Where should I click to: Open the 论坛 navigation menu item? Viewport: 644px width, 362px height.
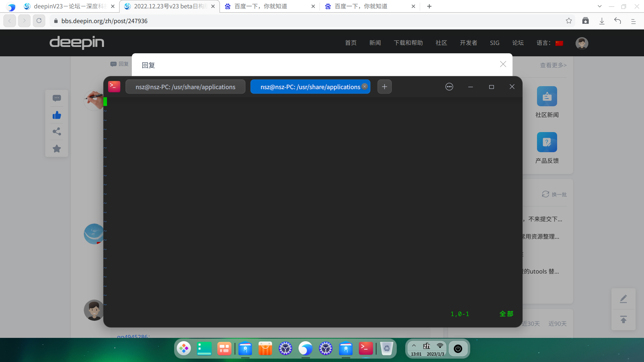point(518,43)
